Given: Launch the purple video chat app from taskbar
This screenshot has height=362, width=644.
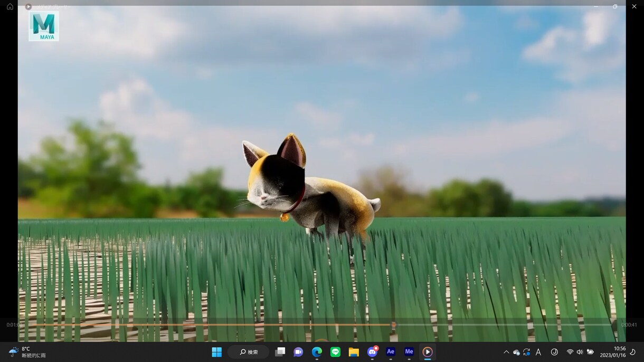Looking at the screenshot, I should 298,352.
